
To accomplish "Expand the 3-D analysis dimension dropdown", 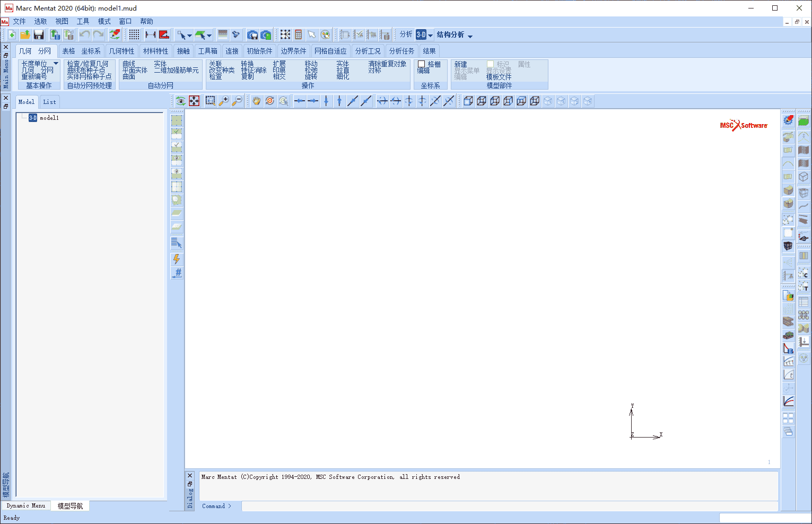I will (430, 36).
